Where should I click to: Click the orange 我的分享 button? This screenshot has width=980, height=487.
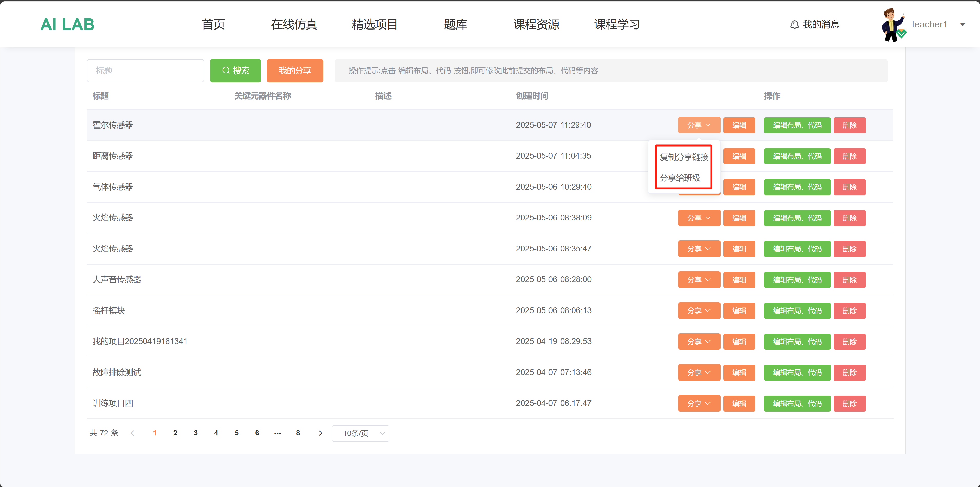(295, 71)
